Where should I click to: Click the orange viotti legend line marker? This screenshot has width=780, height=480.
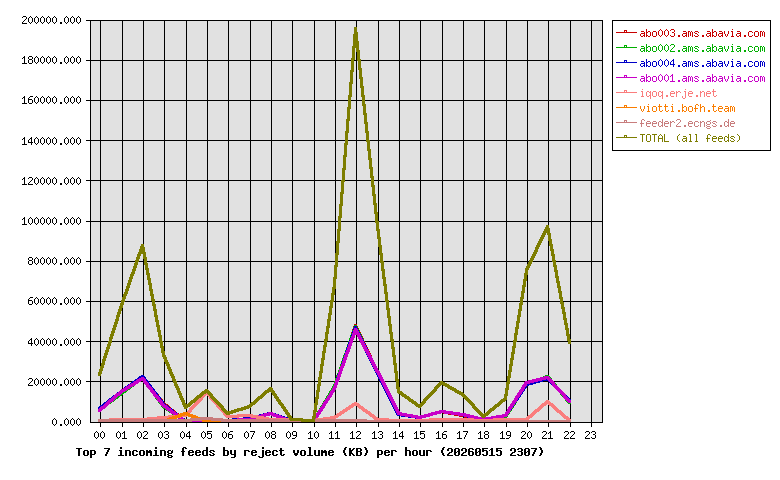626,107
